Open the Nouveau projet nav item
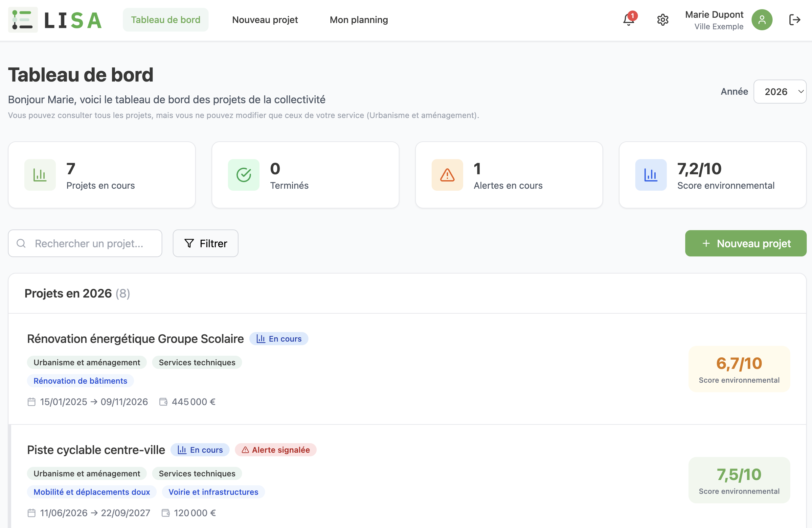Screen dimensions: 812x528 (265, 20)
